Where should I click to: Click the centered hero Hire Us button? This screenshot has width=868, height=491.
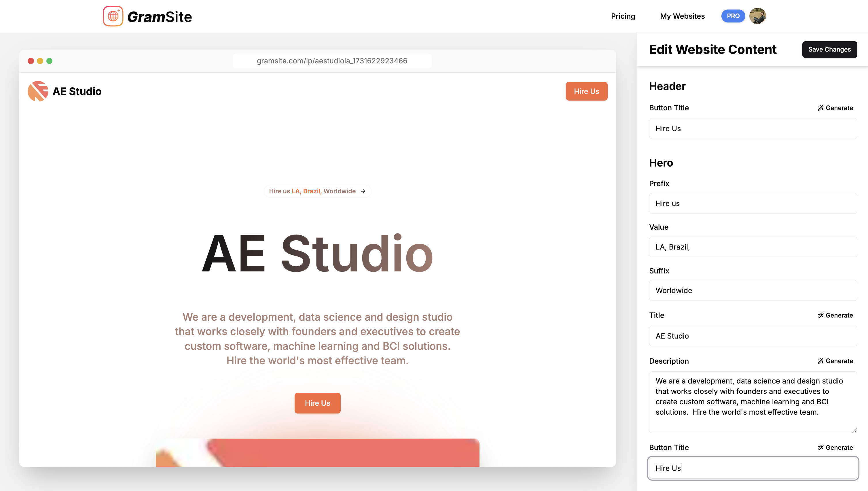tap(317, 403)
